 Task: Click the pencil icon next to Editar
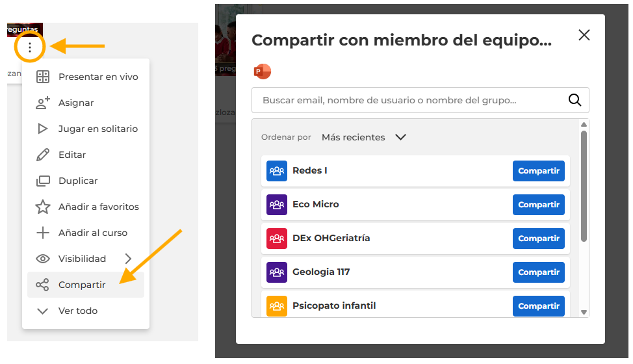point(43,155)
